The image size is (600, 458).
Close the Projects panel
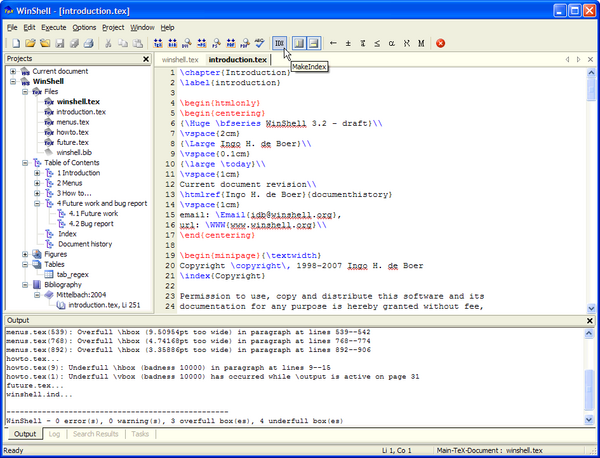tap(146, 59)
